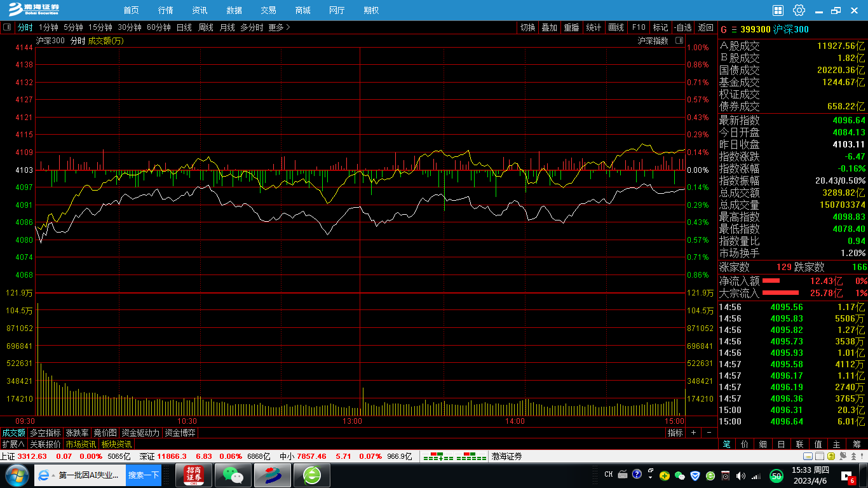Switch to the 60分钟 chart period
Viewport: 868px width, 488px height.
pos(159,27)
